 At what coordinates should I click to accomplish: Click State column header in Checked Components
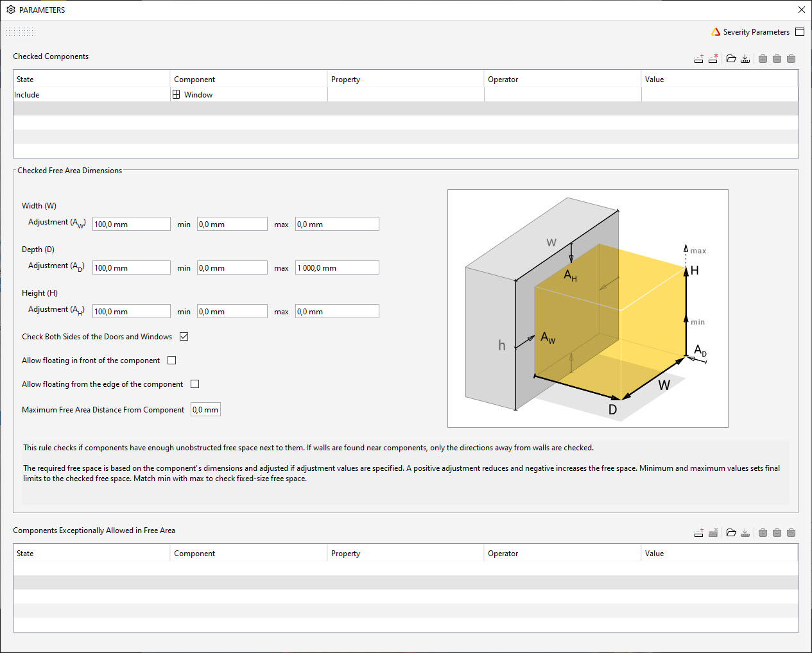(92, 79)
